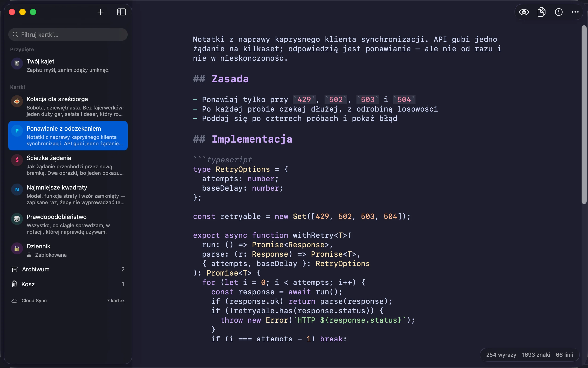Click the '66 linii' line count
This screenshot has height=368, width=588.
(564, 355)
